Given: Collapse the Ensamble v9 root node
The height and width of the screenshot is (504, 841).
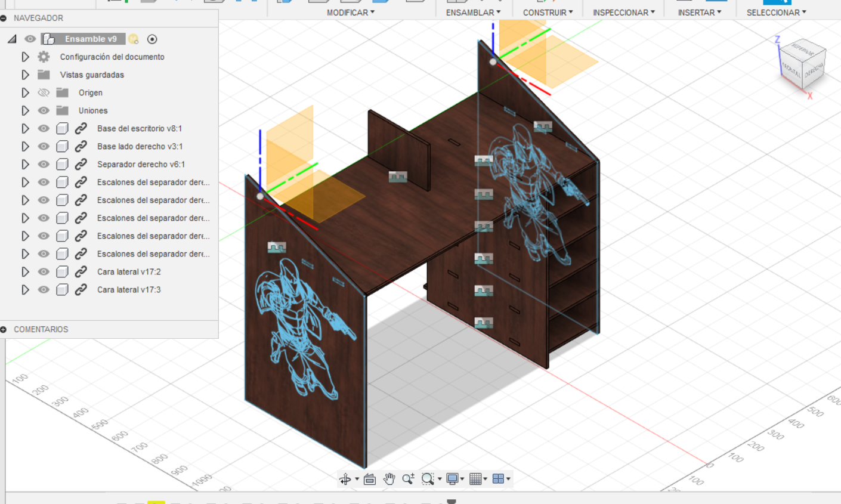Looking at the screenshot, I should [x=12, y=39].
